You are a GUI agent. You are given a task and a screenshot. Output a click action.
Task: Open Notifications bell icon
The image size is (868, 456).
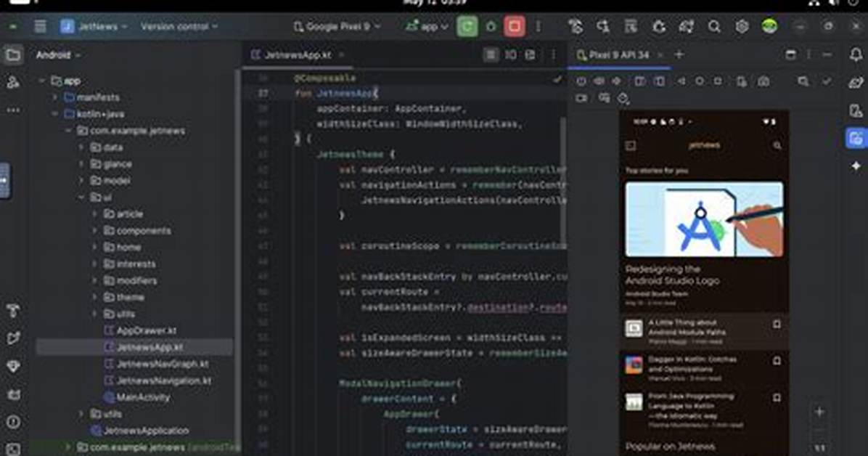click(856, 54)
